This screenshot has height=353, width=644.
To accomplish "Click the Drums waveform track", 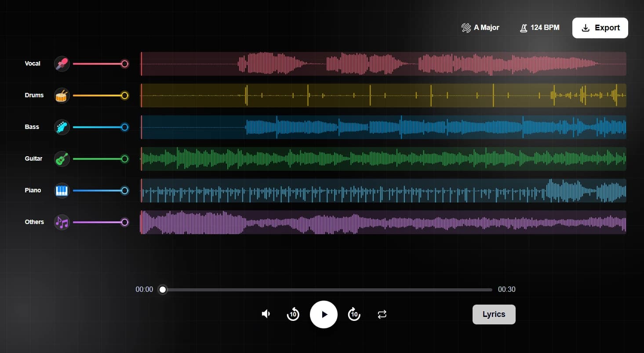I will point(383,96).
